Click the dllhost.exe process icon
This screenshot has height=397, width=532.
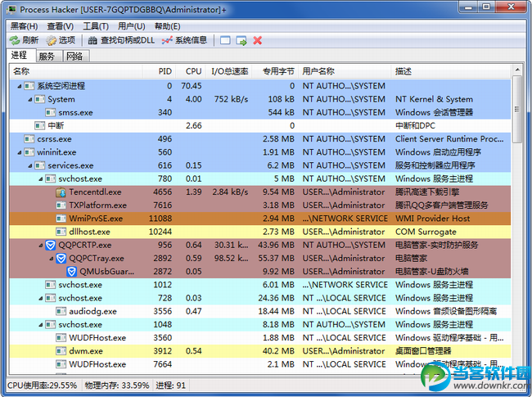tap(61, 232)
